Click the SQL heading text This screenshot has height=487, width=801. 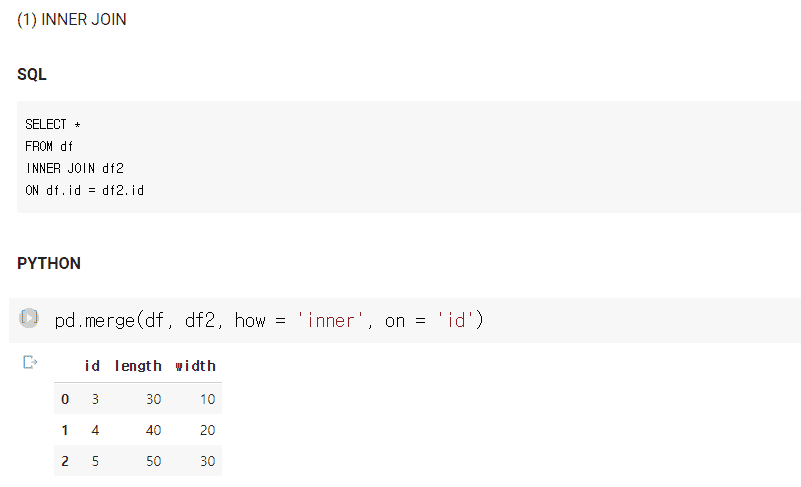(32, 75)
